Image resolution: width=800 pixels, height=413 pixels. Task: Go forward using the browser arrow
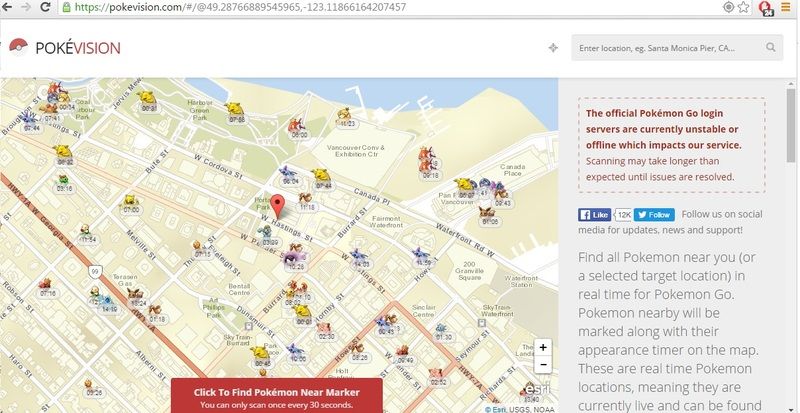(26, 7)
